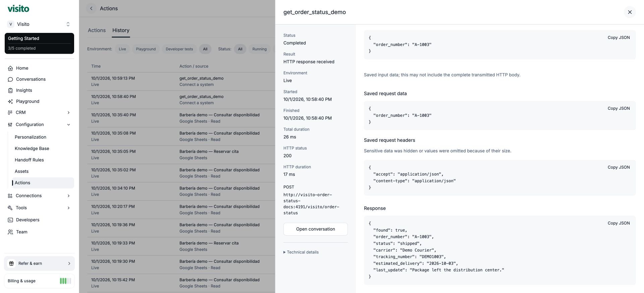The height and width of the screenshot is (293, 644).
Task: Switch to the History tab
Action: coord(121,30)
